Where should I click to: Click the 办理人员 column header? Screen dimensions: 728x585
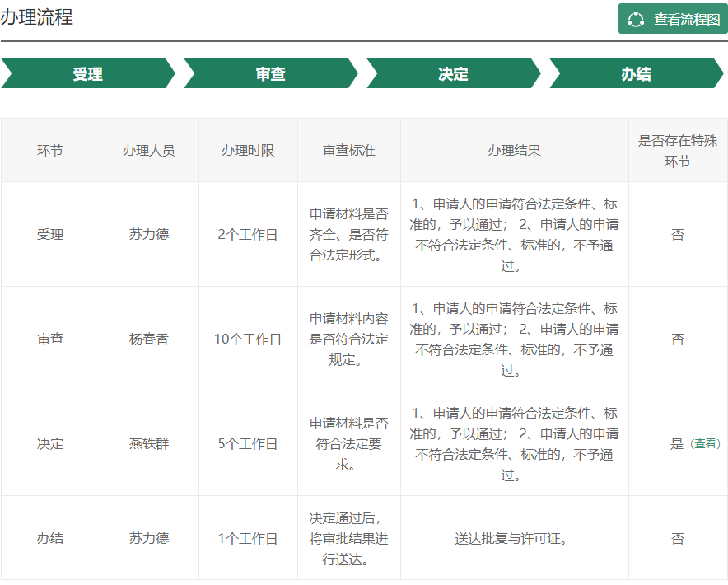point(149,150)
